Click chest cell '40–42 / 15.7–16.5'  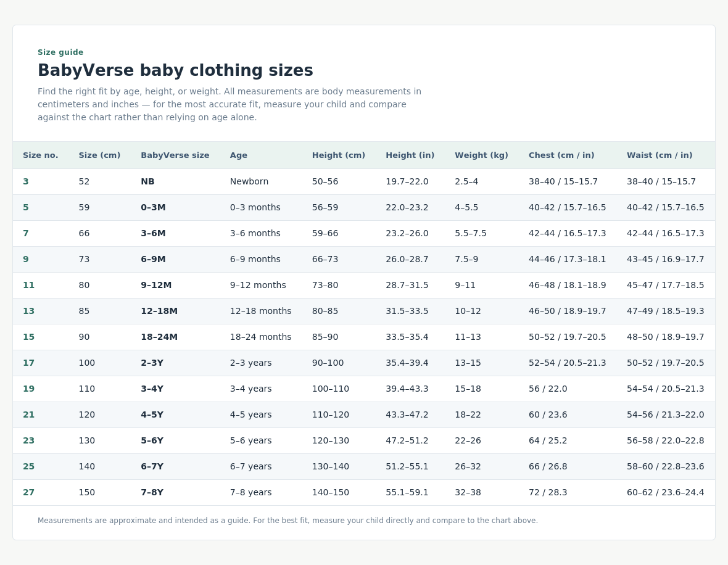pyautogui.click(x=568, y=207)
